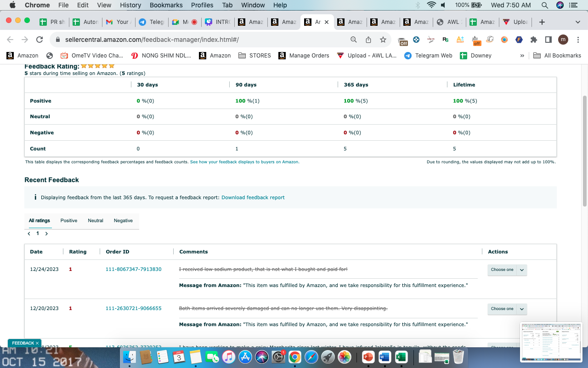Go to previous feedback page arrow

29,234
